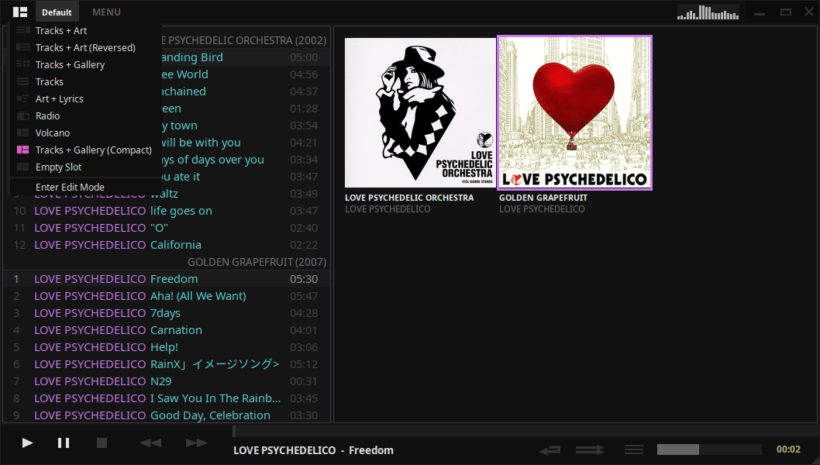Click the Empty Slot layout icon
The height and width of the screenshot is (465, 820).
22,167
